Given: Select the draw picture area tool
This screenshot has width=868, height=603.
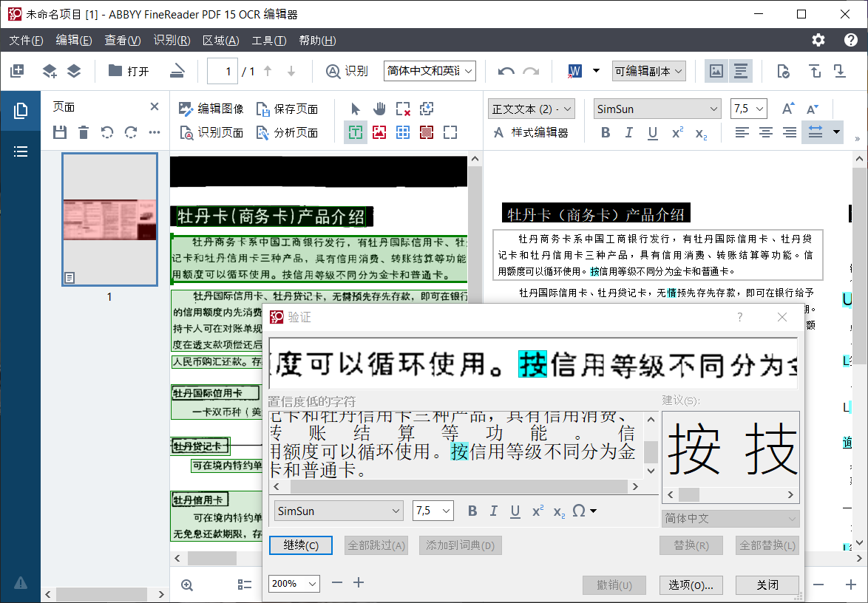Looking at the screenshot, I should (379, 133).
